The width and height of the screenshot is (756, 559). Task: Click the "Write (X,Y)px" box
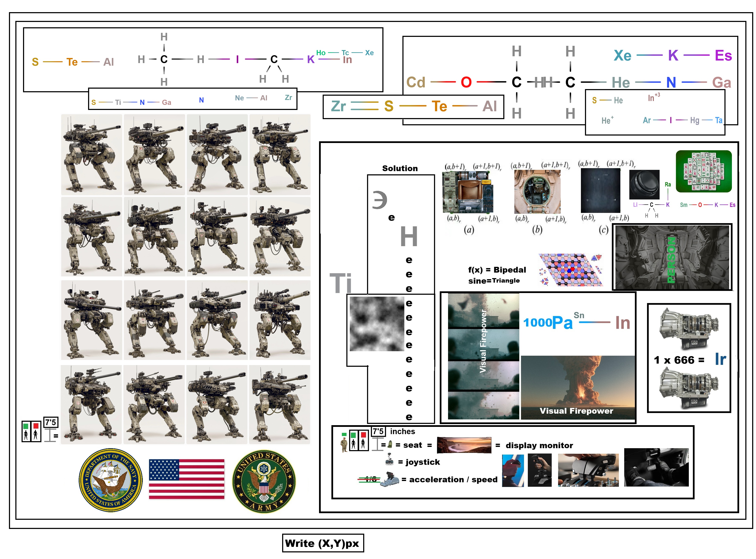tap(323, 543)
